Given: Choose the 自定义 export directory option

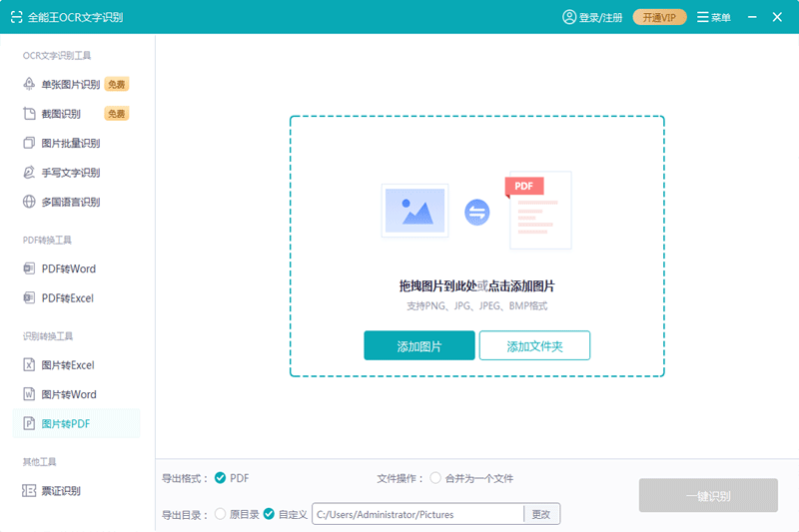Looking at the screenshot, I should point(269,514).
